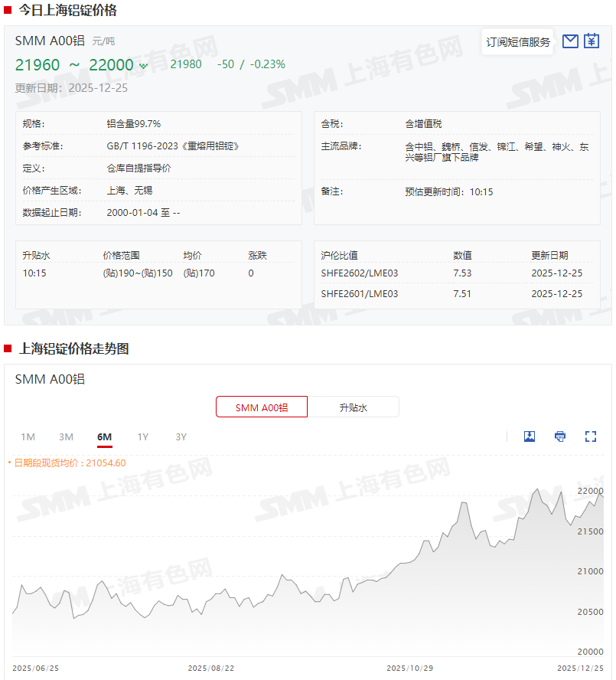Viewport: 616px width, 680px height.
Task: Open the yuan price calendar icon
Action: pos(592,41)
